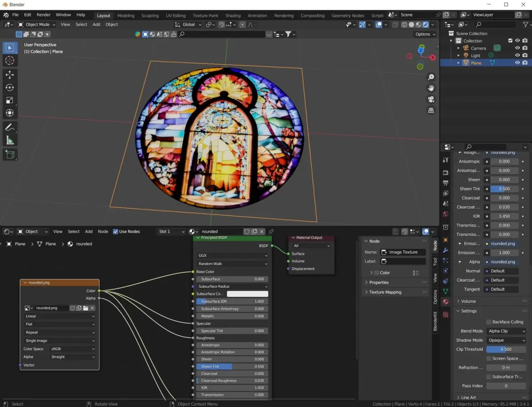
Task: Disable Plane render camera icon in outliner
Action: coord(525,63)
